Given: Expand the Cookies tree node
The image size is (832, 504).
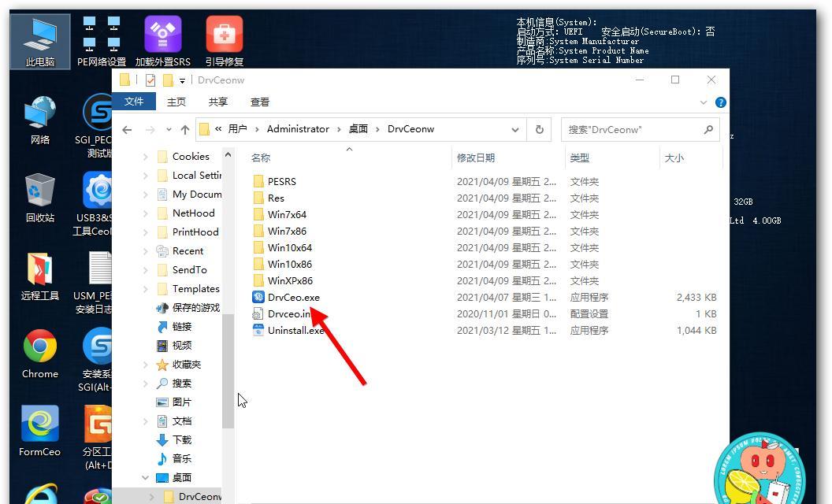Looking at the screenshot, I should point(146,157).
